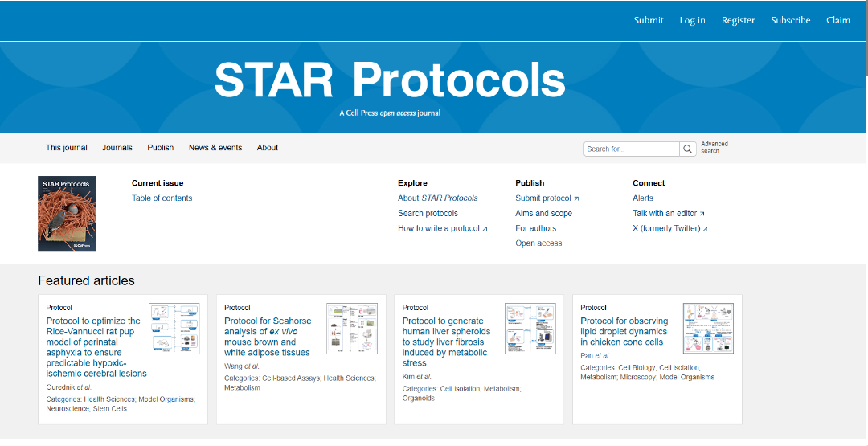This screenshot has width=868, height=446.
Task: Open Advanced search
Action: click(714, 147)
